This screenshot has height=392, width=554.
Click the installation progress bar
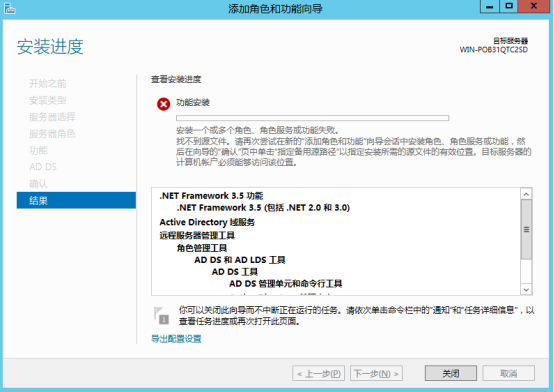click(x=312, y=118)
